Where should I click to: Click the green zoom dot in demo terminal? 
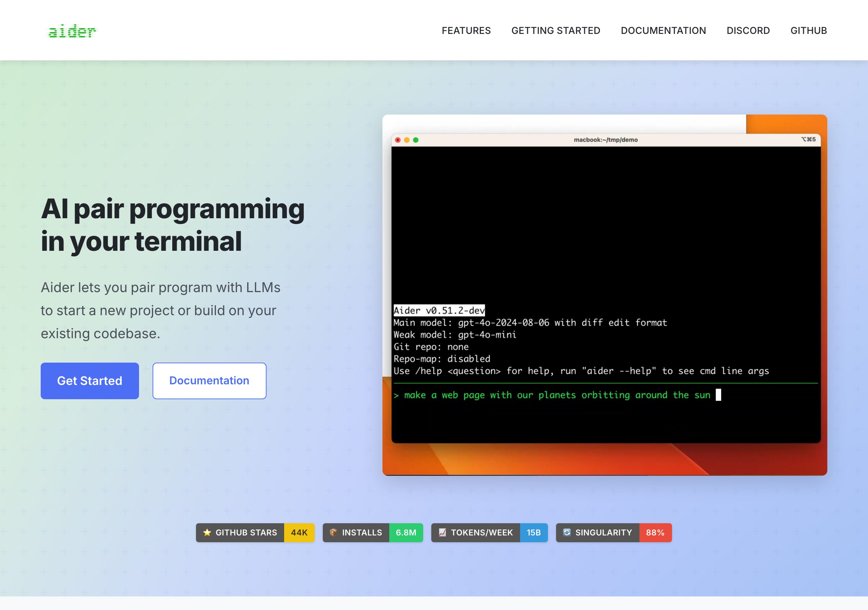coord(416,140)
